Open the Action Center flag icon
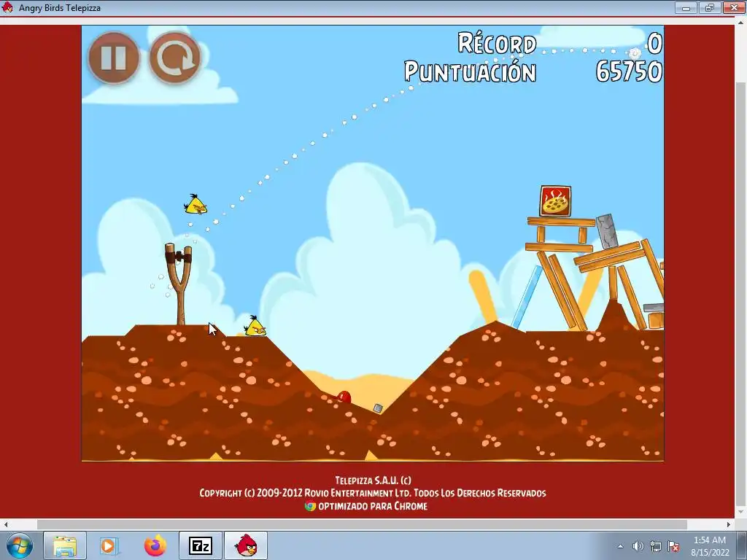The width and height of the screenshot is (747, 560). tap(673, 546)
